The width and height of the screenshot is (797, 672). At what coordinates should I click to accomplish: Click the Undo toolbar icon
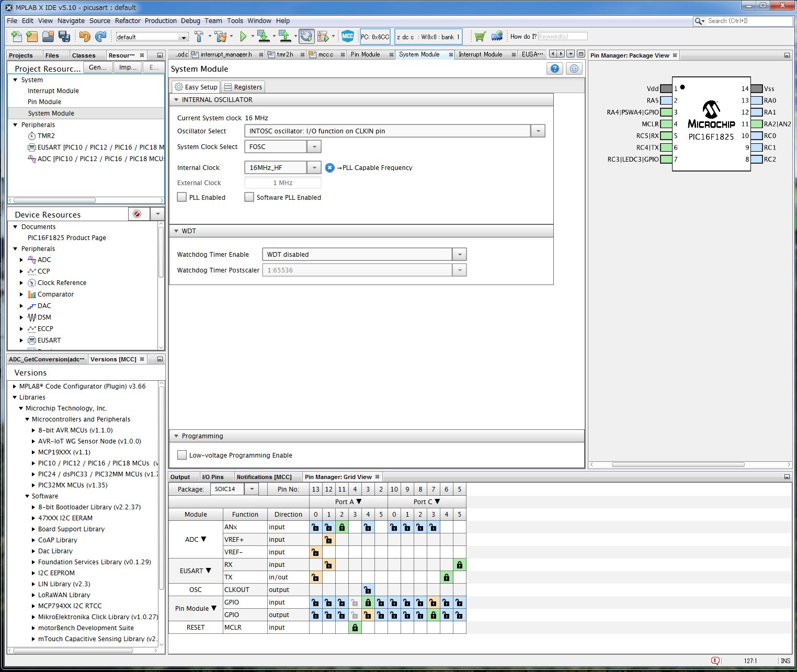(85, 37)
